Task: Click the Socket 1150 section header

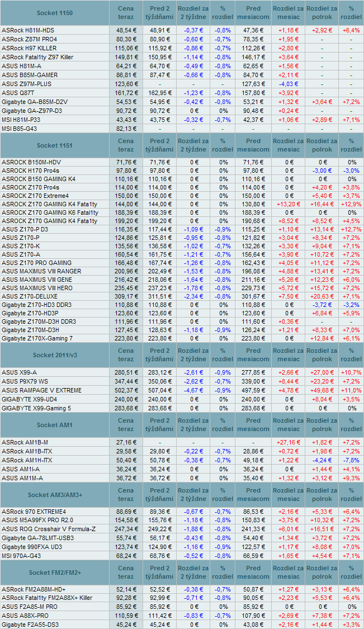Action: pyautogui.click(x=54, y=12)
